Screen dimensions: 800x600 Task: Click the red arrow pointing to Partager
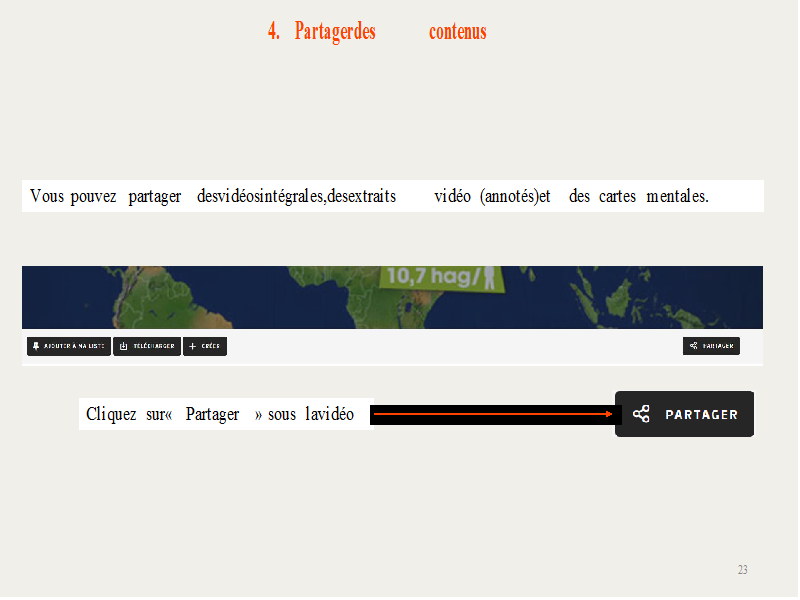[492, 413]
